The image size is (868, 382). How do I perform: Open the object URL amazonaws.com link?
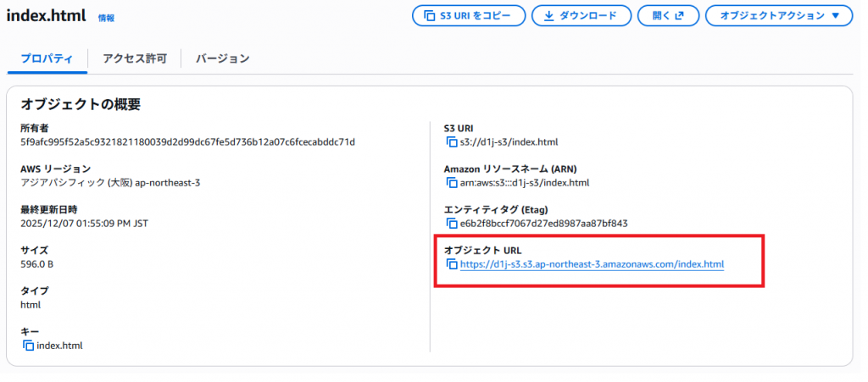592,264
